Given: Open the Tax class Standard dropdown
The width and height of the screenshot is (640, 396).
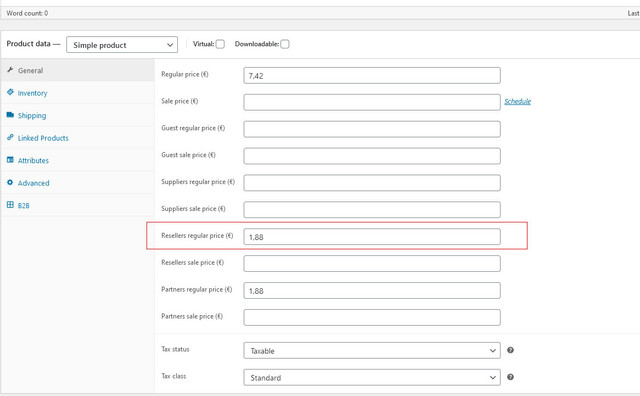Looking at the screenshot, I should click(x=372, y=378).
